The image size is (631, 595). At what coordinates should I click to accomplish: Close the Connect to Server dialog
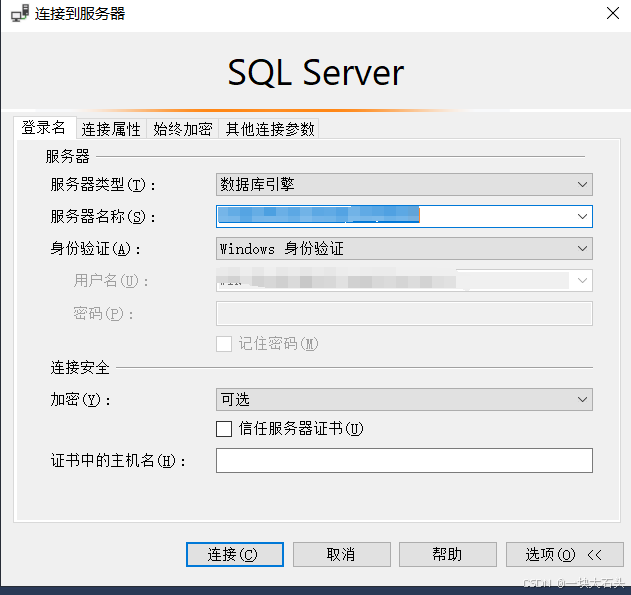[x=612, y=13]
